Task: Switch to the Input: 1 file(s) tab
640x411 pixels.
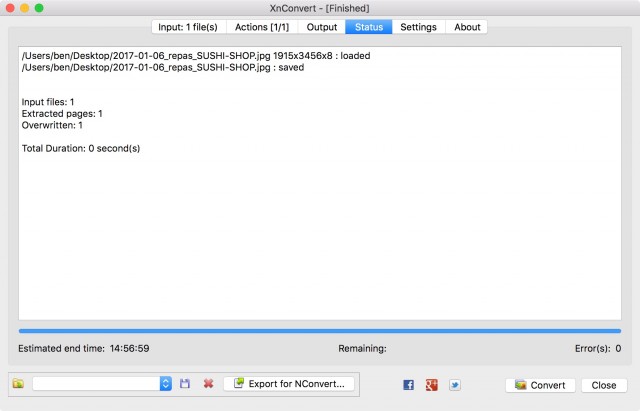Action: click(188, 27)
